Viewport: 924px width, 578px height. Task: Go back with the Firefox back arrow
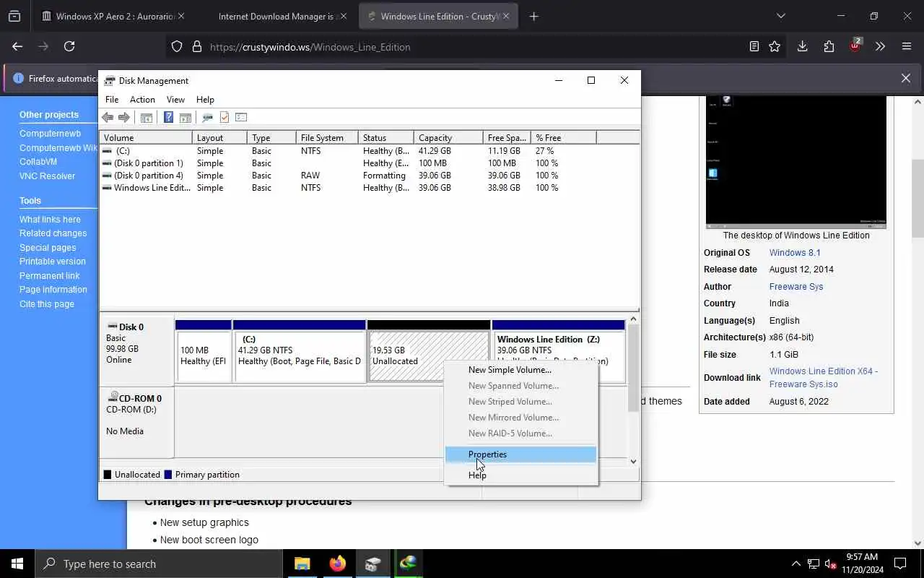pos(17,46)
